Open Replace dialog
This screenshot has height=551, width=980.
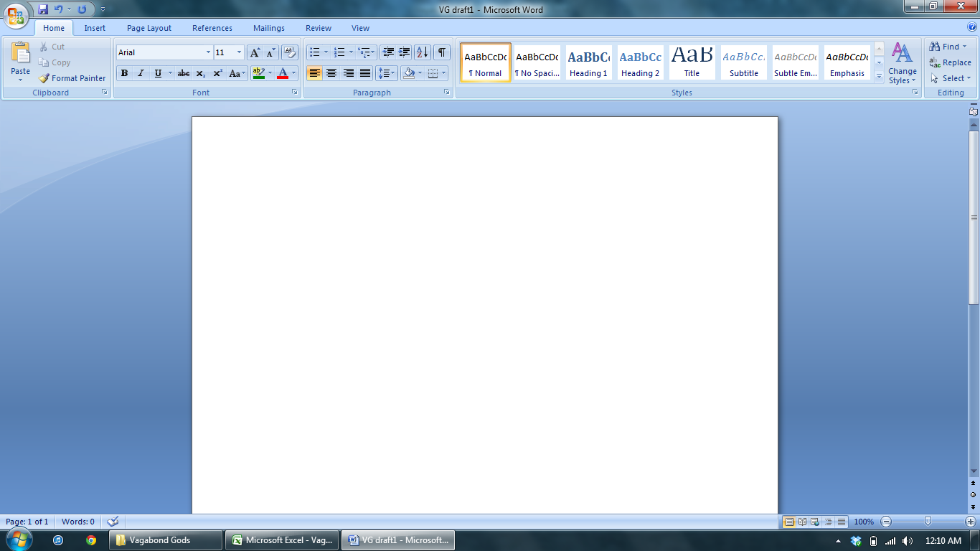[951, 62]
